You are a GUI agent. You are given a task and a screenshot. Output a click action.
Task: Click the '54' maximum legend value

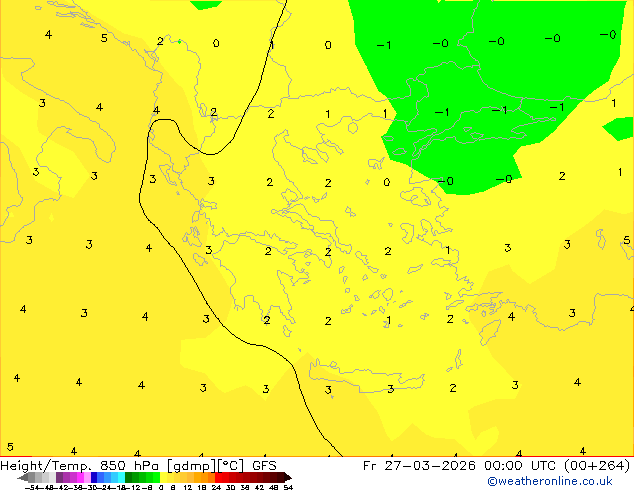pos(288,488)
